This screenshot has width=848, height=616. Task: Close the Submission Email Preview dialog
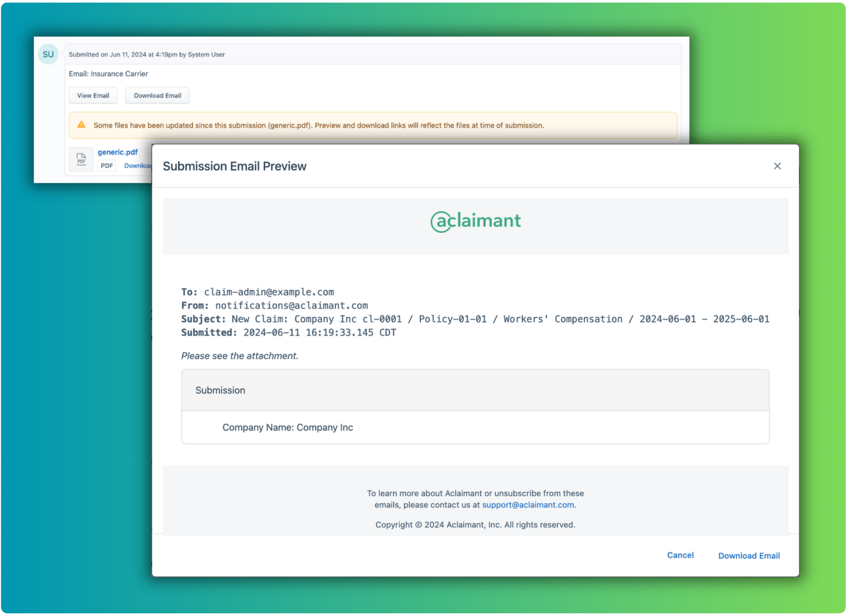coord(777,166)
